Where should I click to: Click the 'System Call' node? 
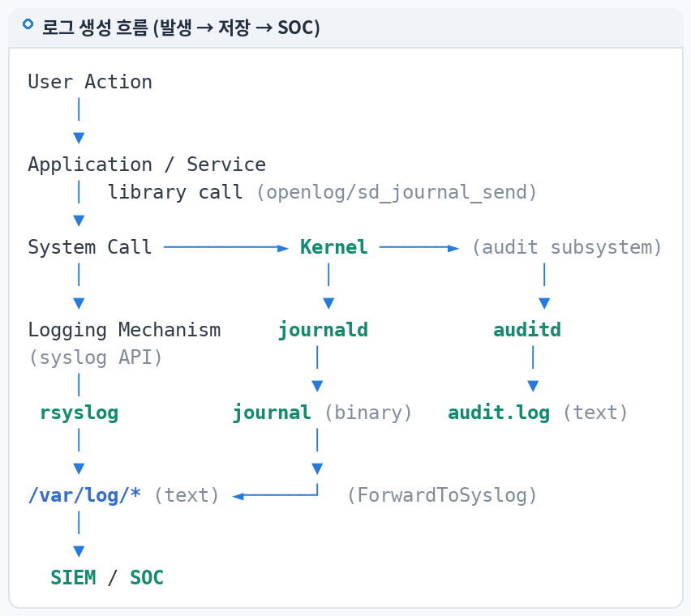(x=90, y=247)
